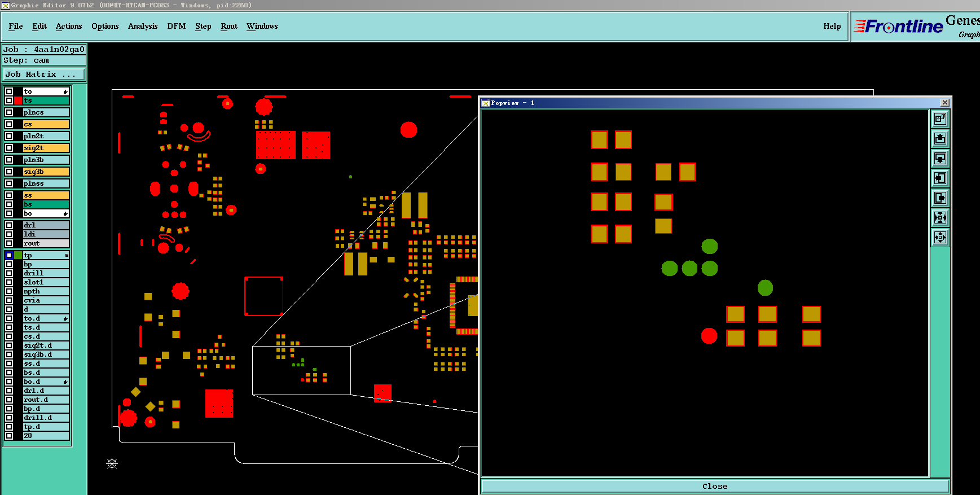Select the rout.d layer name

tap(46, 400)
